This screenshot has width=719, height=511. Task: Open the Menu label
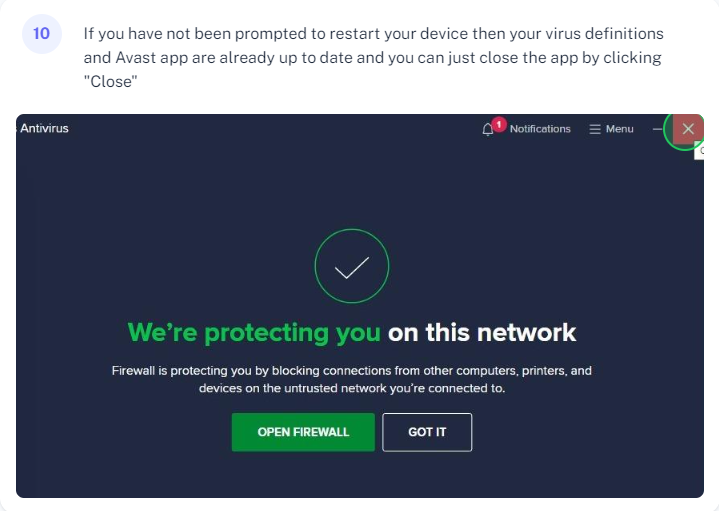point(619,129)
